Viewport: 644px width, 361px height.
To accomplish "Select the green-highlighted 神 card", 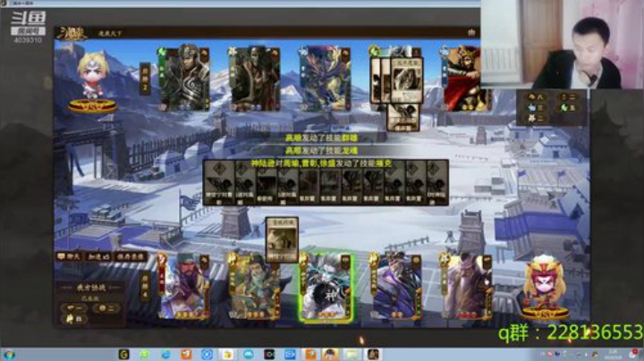I will coord(325,286).
